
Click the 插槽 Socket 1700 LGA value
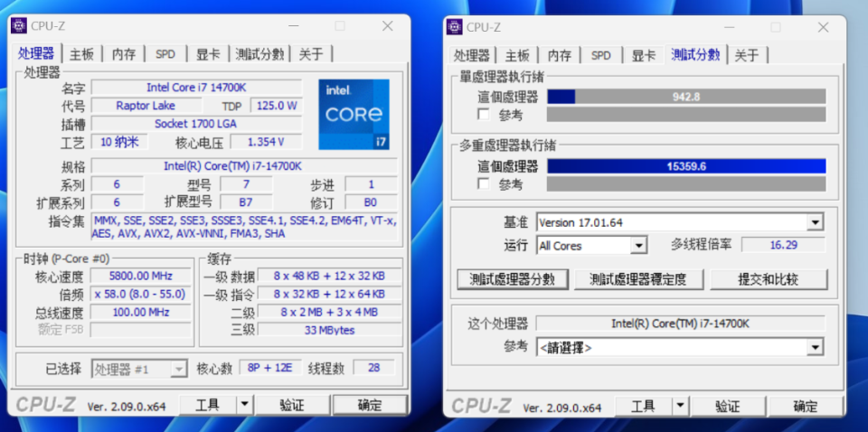pos(196,124)
